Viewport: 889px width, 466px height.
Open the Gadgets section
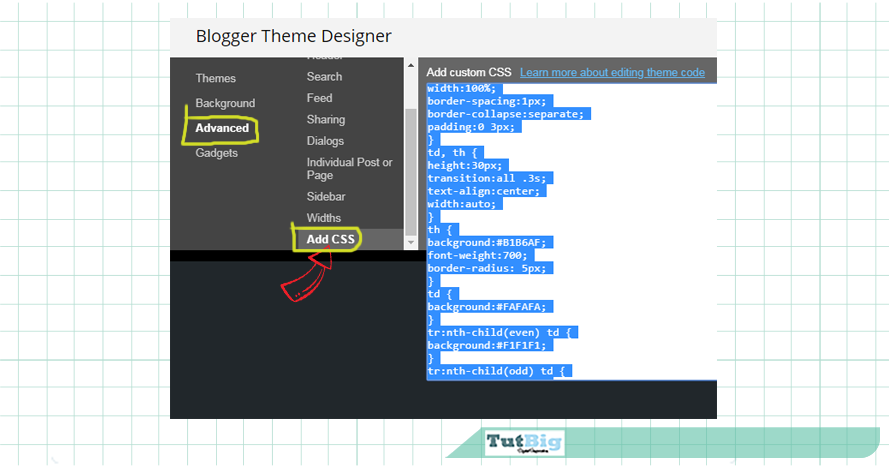[217, 153]
